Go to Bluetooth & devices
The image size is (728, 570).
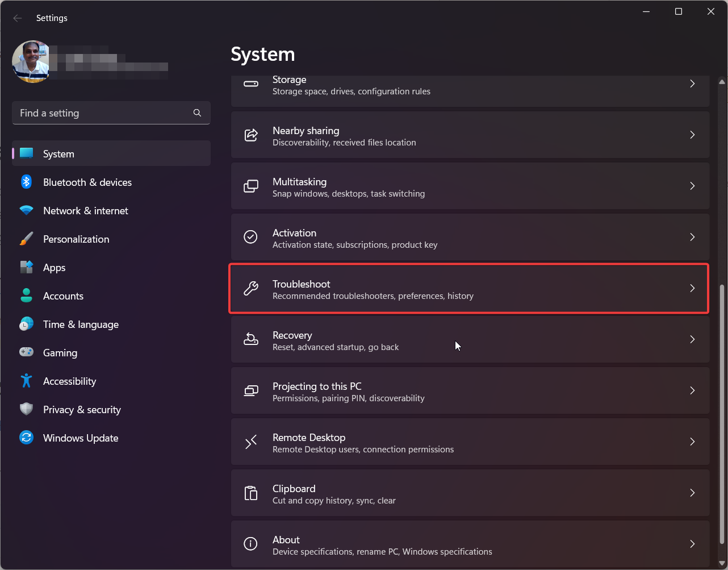111,182
